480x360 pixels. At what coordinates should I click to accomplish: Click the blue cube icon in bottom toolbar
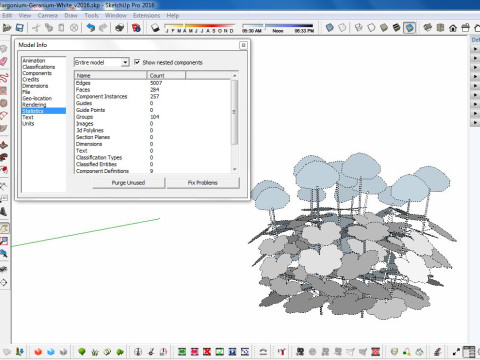point(51,351)
